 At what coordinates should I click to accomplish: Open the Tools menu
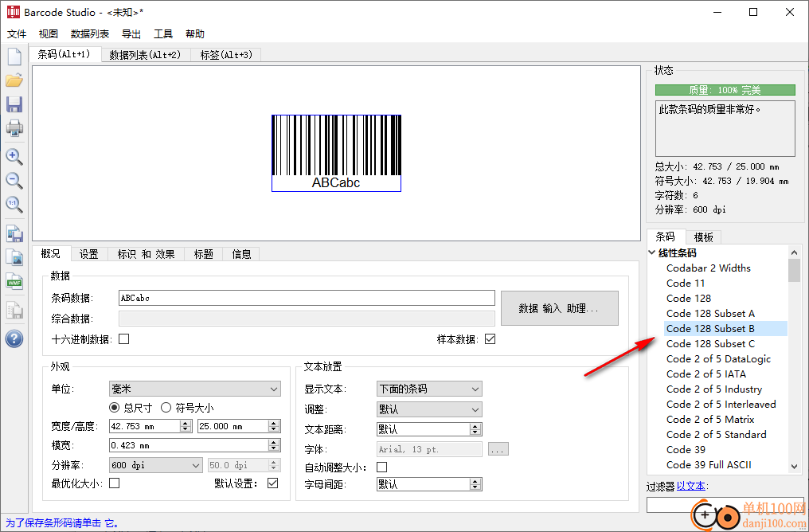[163, 34]
